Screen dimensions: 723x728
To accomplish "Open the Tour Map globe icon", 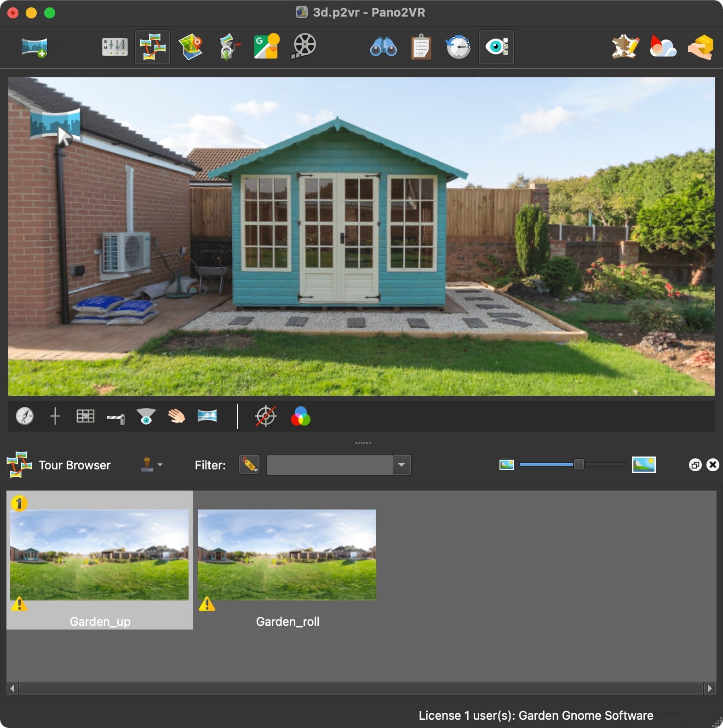I will click(x=191, y=47).
